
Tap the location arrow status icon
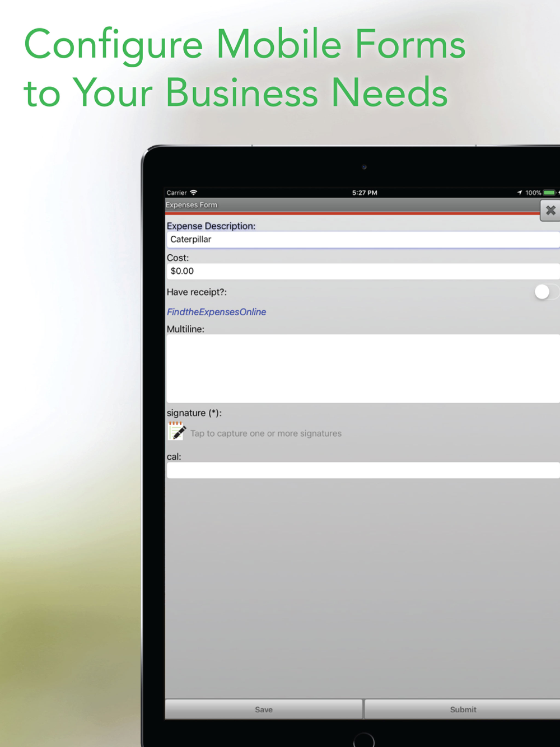pyautogui.click(x=520, y=193)
